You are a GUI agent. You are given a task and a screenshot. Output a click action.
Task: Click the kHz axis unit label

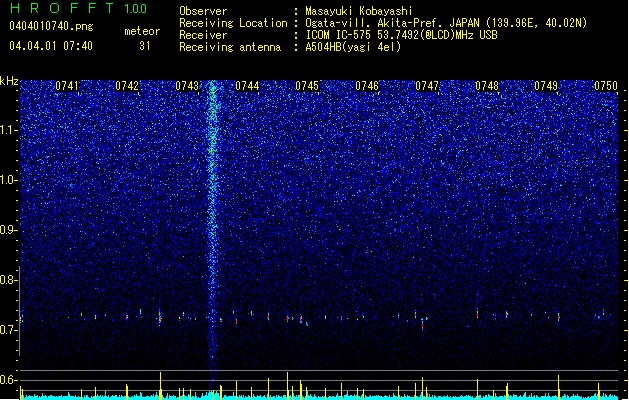9,81
